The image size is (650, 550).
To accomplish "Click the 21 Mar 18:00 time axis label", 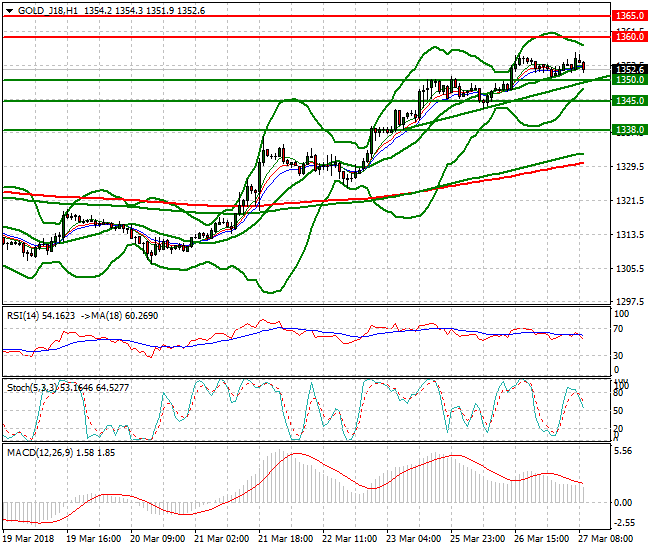I will point(286,539).
